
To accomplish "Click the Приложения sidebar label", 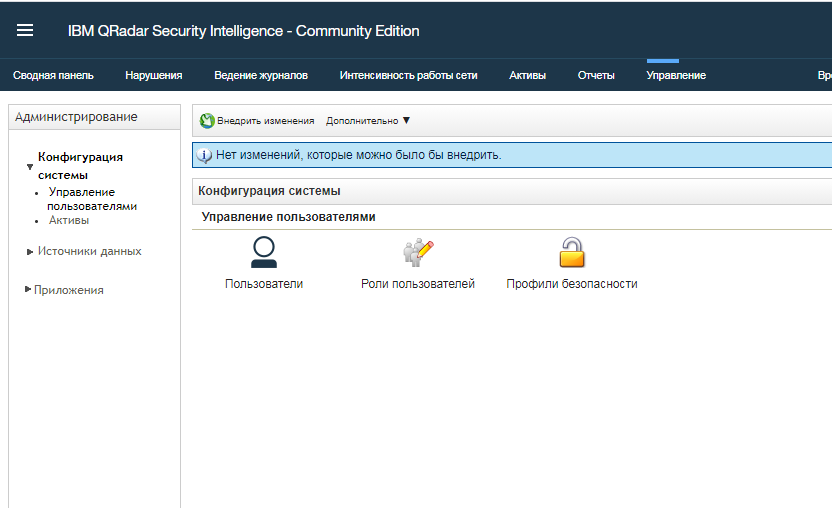I will [x=69, y=290].
